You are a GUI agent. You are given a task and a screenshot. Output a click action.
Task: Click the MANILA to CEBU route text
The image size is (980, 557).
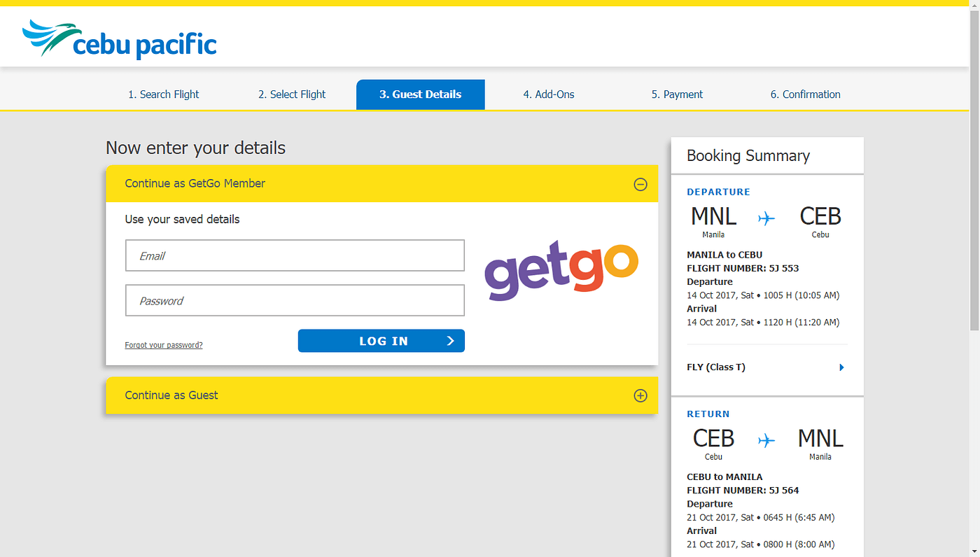(724, 255)
